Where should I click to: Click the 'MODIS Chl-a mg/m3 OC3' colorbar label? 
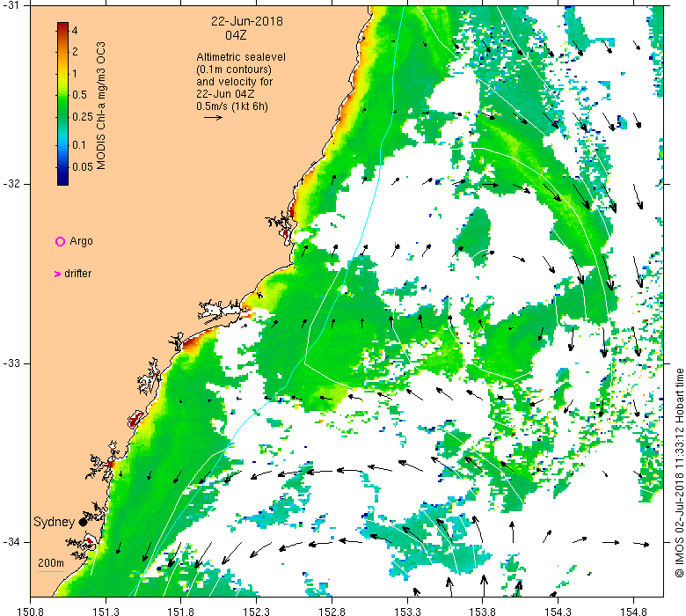(x=100, y=106)
